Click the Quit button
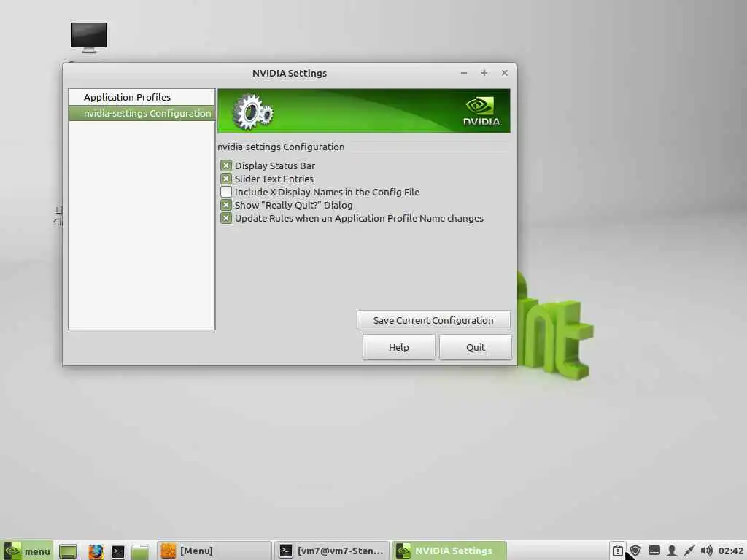This screenshot has height=560, width=747. (x=476, y=347)
